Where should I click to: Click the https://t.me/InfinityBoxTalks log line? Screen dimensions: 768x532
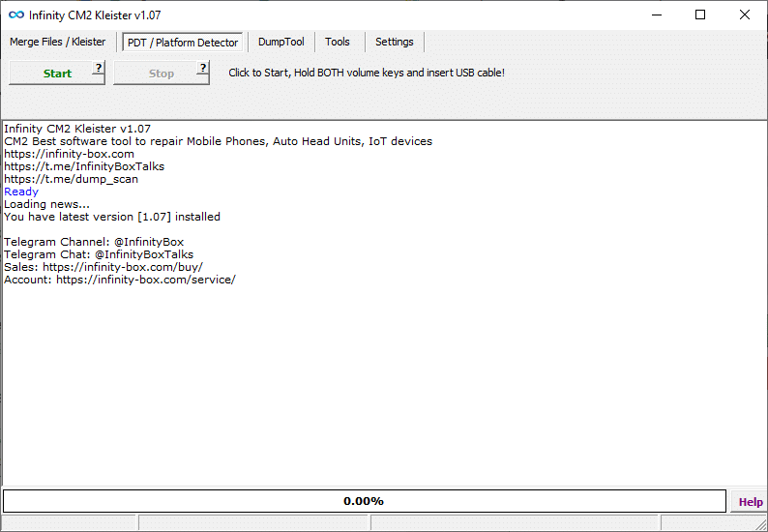pyautogui.click(x=84, y=166)
